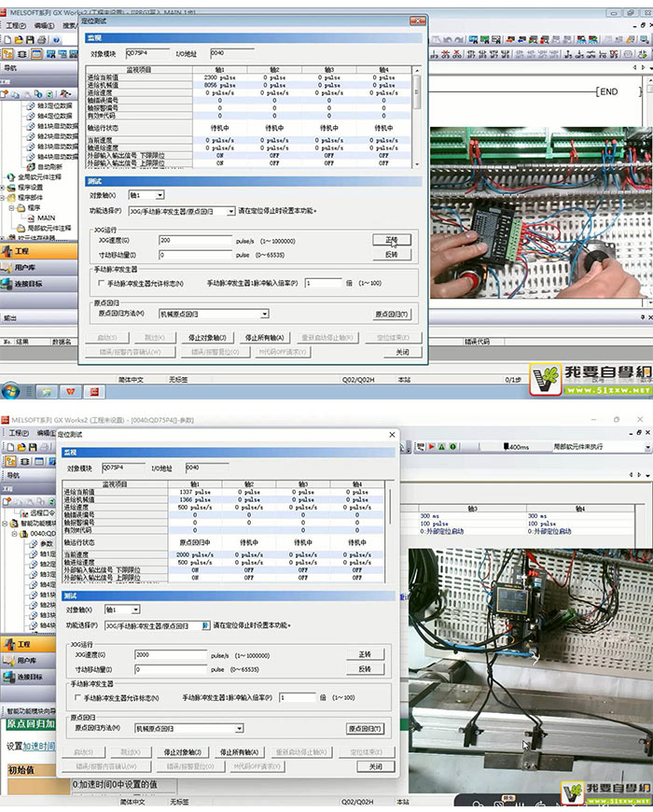Toggle navigation pane icon in upper window's second toolbar
The height and width of the screenshot is (812, 653).
pos(8,54)
